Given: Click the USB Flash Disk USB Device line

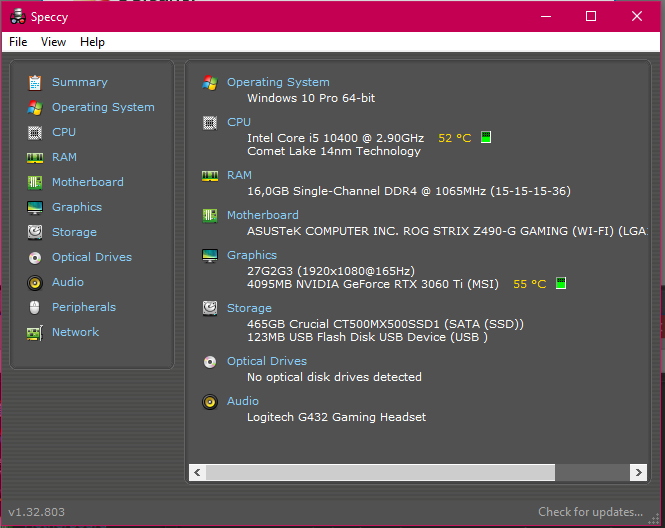Looking at the screenshot, I should point(367,338).
